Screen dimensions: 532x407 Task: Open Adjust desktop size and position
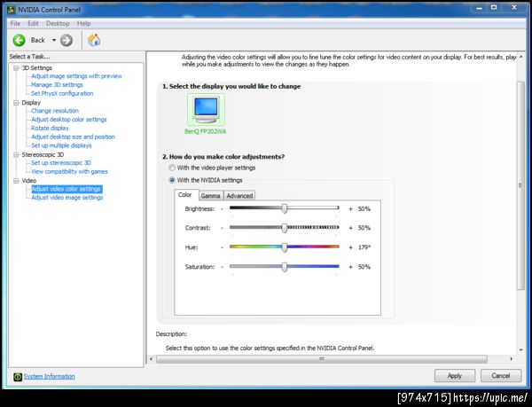point(73,137)
